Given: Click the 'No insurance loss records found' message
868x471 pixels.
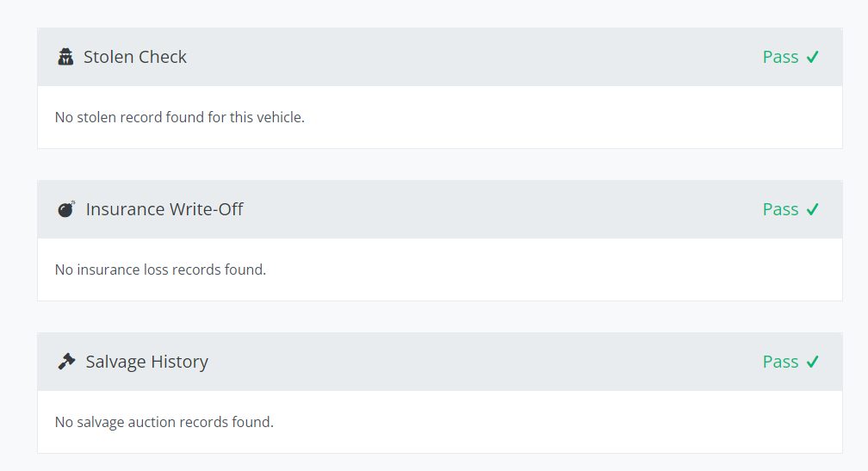Looking at the screenshot, I should coord(161,270).
